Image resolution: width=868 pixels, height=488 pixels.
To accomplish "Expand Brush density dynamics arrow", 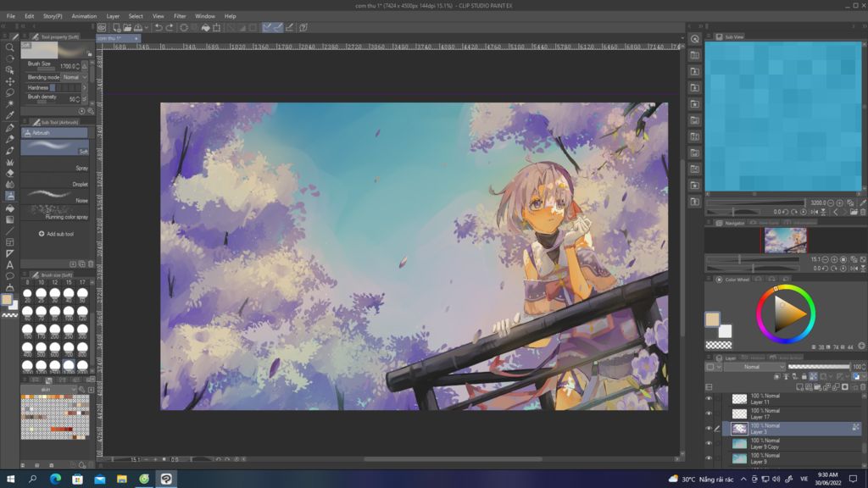I will pyautogui.click(x=84, y=99).
